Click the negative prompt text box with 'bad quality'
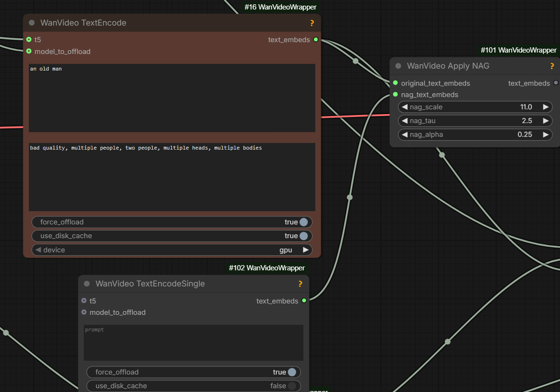The width and height of the screenshot is (560, 392). point(172,177)
